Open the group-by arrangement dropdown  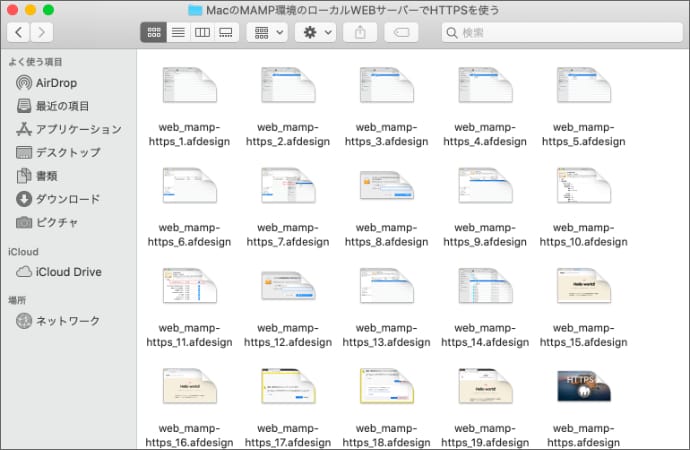[x=267, y=33]
